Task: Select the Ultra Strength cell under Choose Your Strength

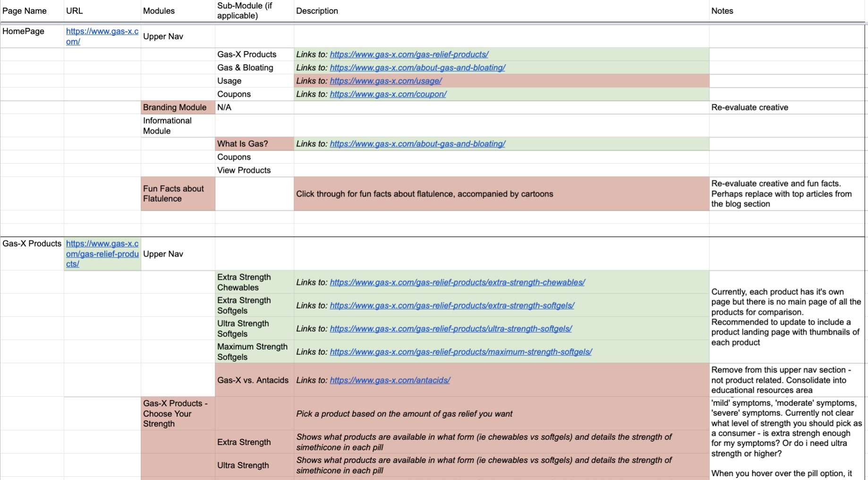Action: 255,465
